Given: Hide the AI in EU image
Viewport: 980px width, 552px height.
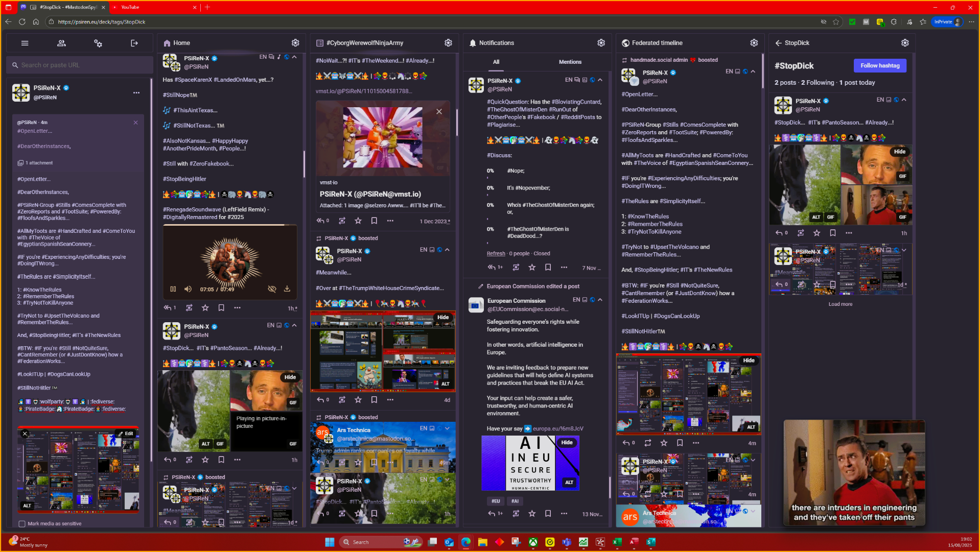Looking at the screenshot, I should 567,442.
